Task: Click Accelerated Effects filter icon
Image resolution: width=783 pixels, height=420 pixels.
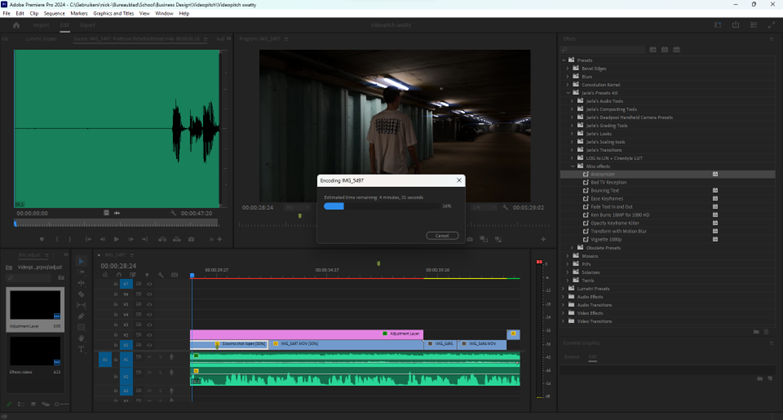Action: pos(653,49)
